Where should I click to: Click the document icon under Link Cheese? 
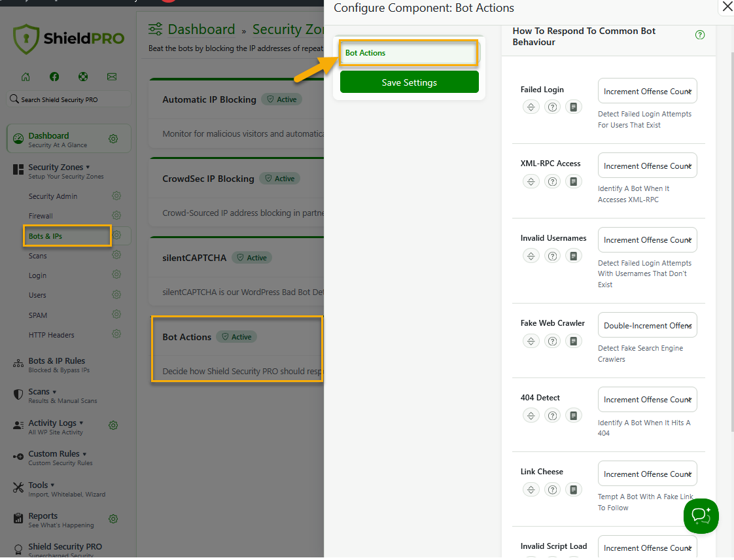click(x=574, y=490)
